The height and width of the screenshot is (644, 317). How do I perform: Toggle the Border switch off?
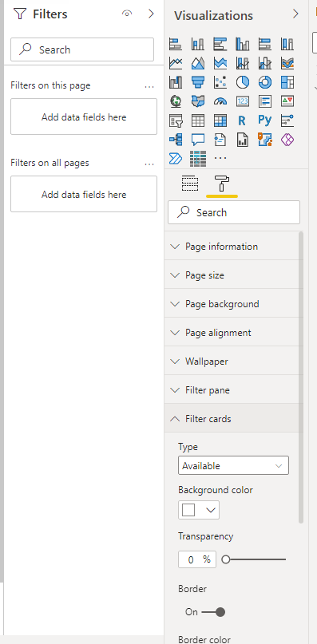(x=213, y=612)
